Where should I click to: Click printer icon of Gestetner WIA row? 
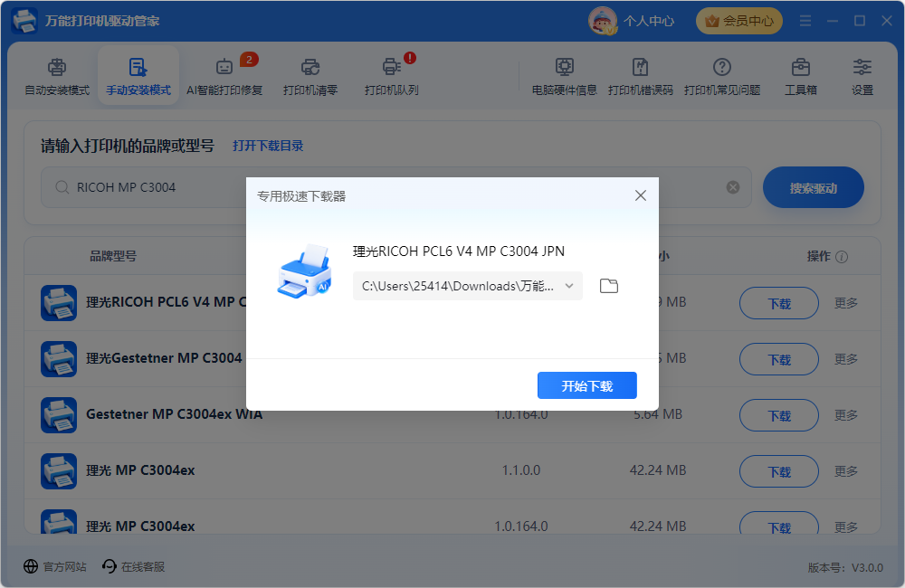pos(58,414)
